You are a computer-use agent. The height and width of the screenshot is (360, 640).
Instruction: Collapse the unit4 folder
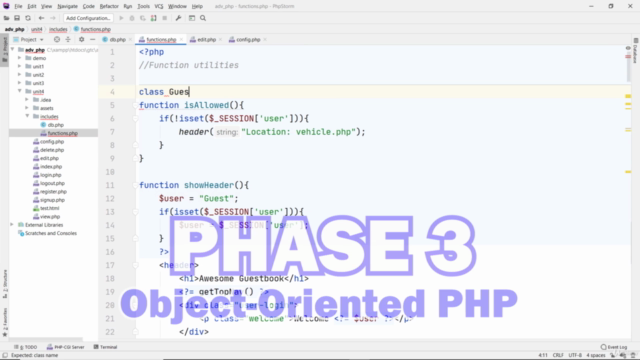click(20, 91)
